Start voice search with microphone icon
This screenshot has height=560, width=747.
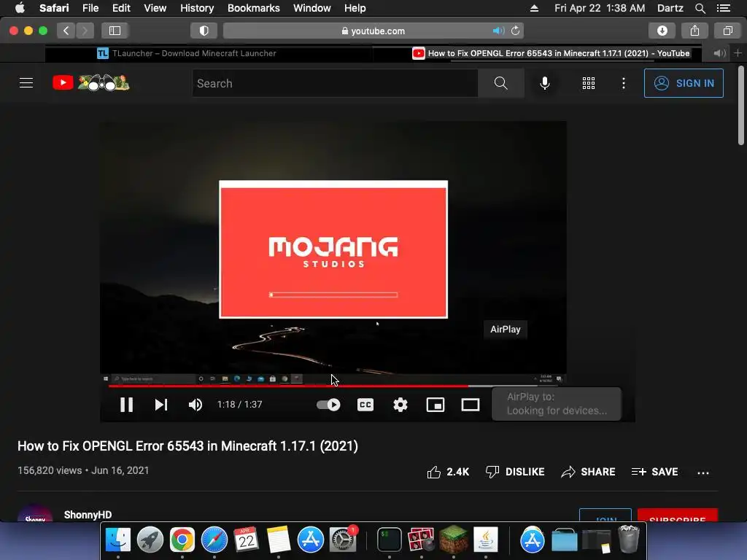click(544, 83)
